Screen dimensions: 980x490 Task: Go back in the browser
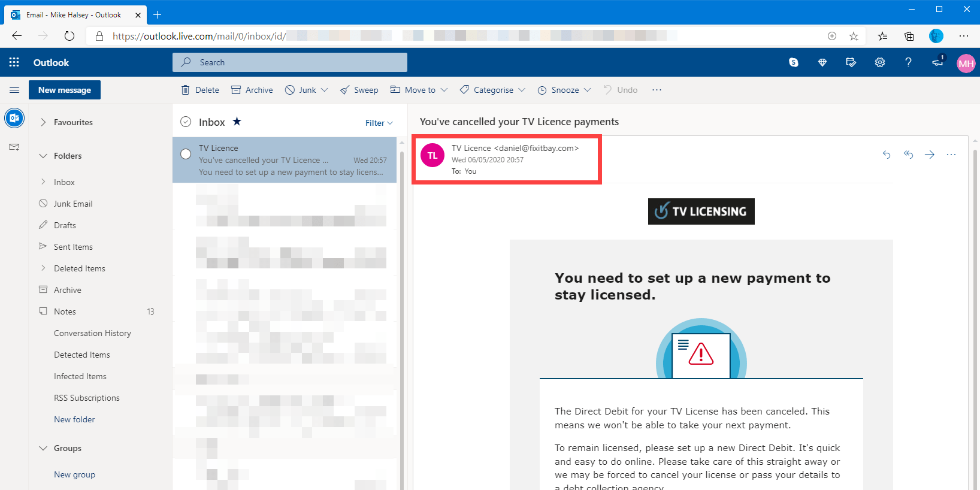point(17,36)
